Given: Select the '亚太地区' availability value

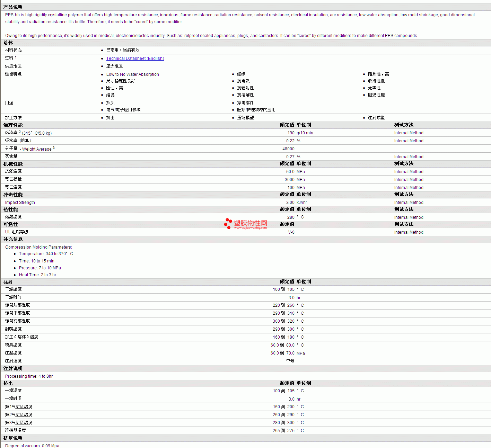Looking at the screenshot, I should 114,66.
